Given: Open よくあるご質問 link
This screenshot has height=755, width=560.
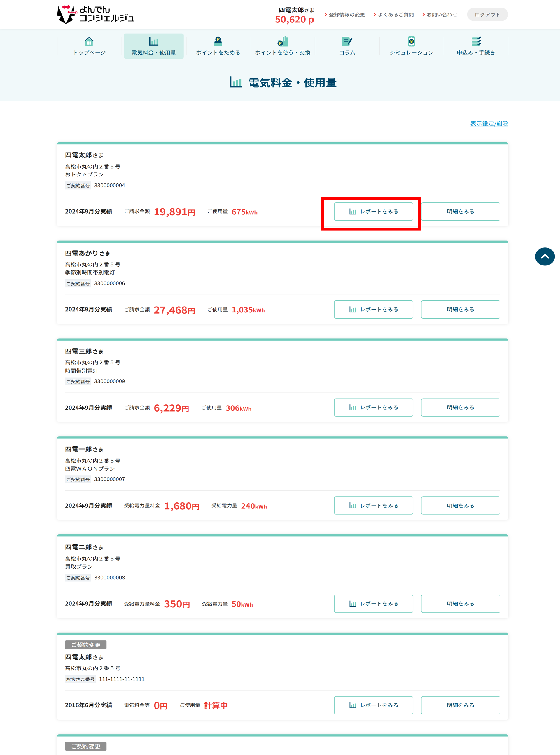Looking at the screenshot, I should pos(395,15).
